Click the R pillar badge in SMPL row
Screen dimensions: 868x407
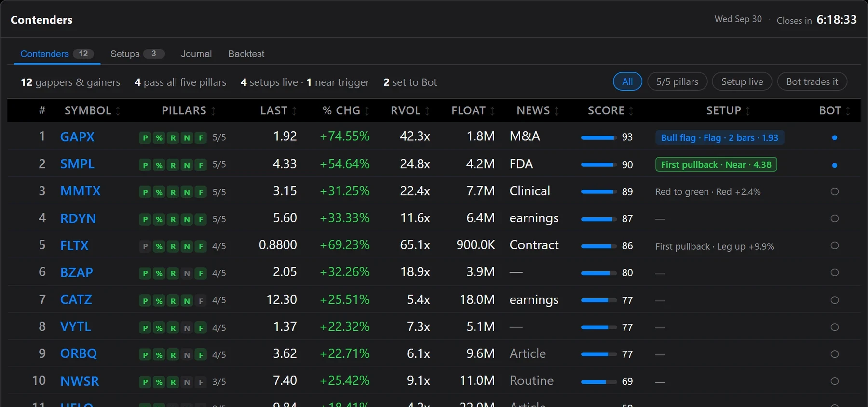point(173,165)
